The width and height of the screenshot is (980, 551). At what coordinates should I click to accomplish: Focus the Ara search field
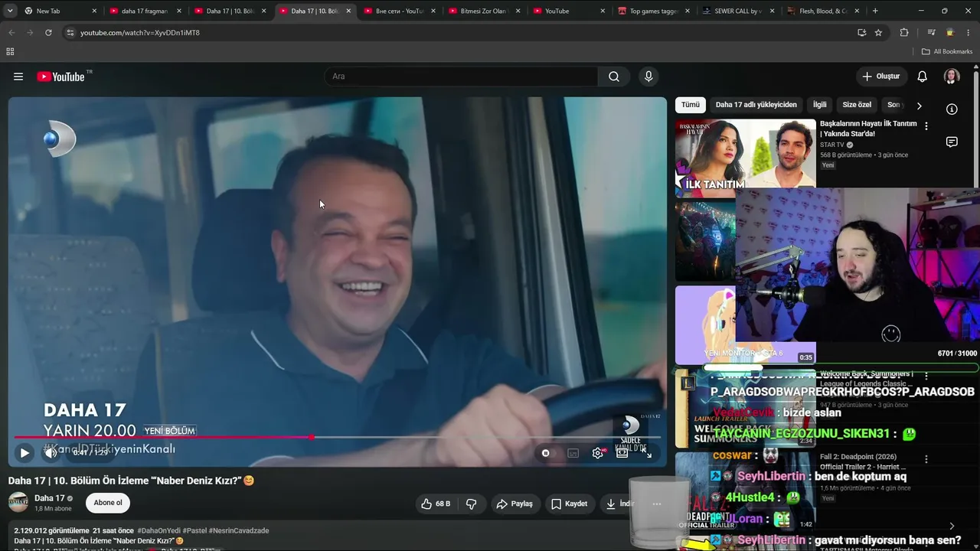tap(461, 77)
